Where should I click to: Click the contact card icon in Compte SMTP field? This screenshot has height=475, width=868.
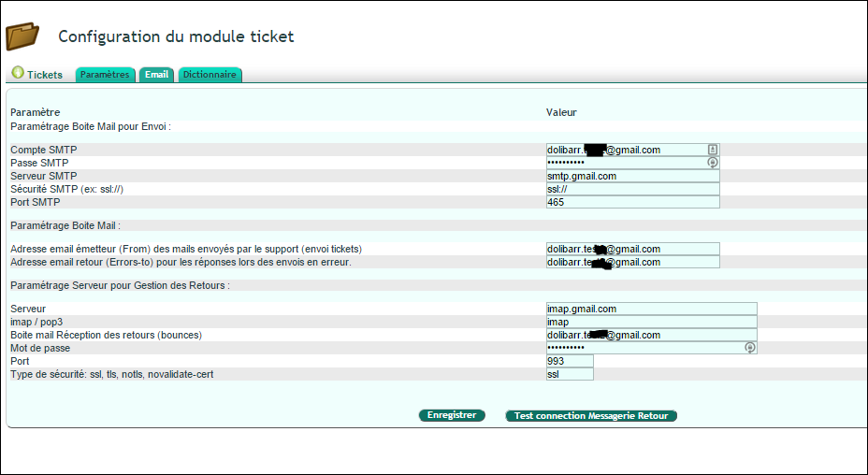coord(713,150)
